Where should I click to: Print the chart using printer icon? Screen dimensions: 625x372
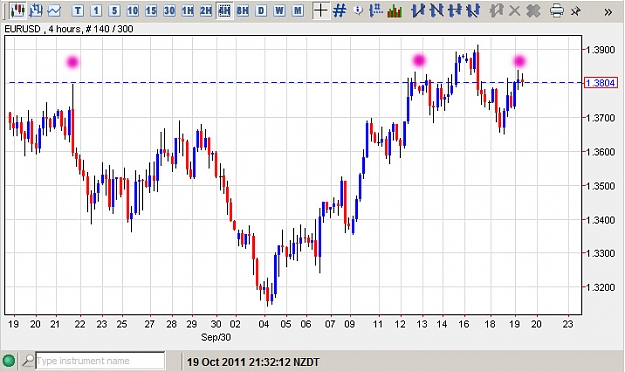[x=556, y=11]
